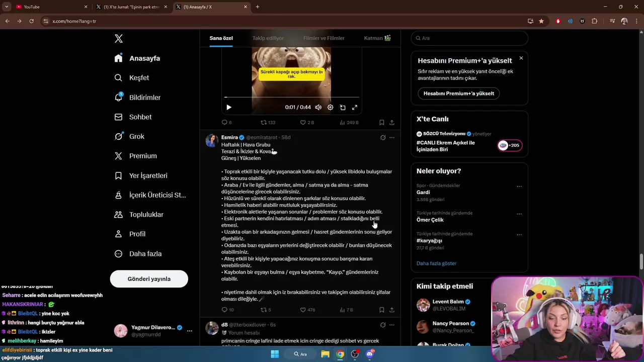
Task: Open İçerik Üreticisi Stüdyosu item
Action: pyautogui.click(x=150, y=195)
